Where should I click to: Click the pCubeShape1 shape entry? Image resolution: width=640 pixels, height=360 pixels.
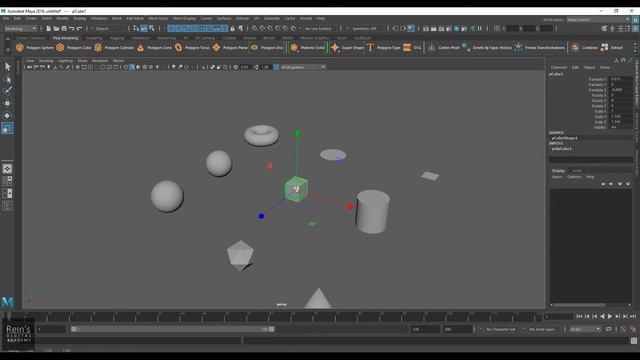564,138
